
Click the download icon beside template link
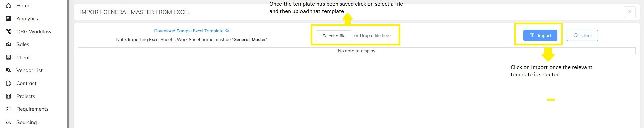227,30
